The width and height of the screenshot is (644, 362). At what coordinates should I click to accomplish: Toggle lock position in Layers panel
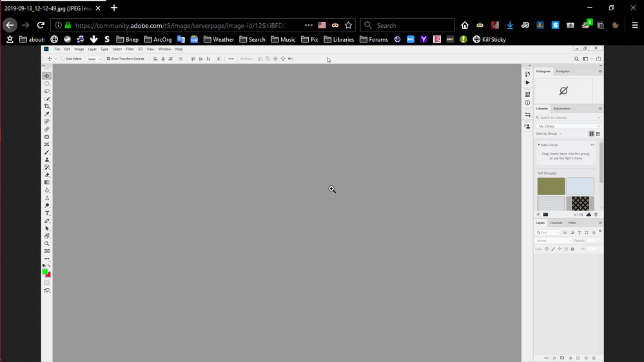[x=560, y=249]
